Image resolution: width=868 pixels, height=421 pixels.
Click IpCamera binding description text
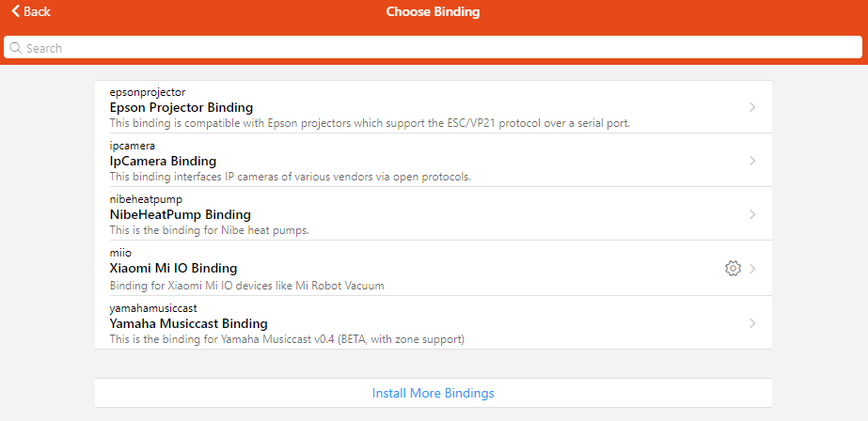[x=290, y=177]
